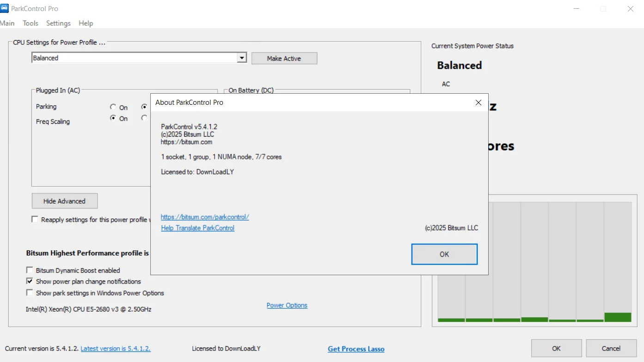Click the 'Current System Power Status' label
Viewport: 644px width, 362px height.
(472, 46)
